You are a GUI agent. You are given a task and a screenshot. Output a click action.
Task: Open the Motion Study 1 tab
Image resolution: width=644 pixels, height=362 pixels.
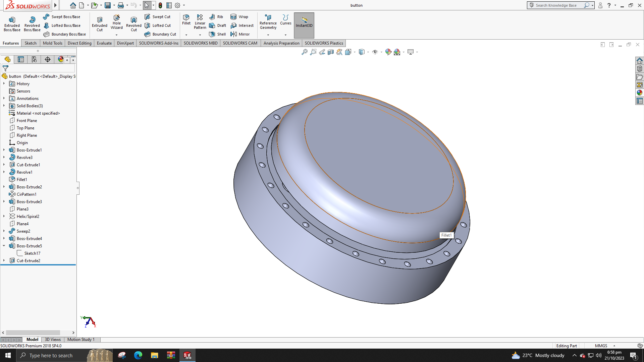pos(81,340)
